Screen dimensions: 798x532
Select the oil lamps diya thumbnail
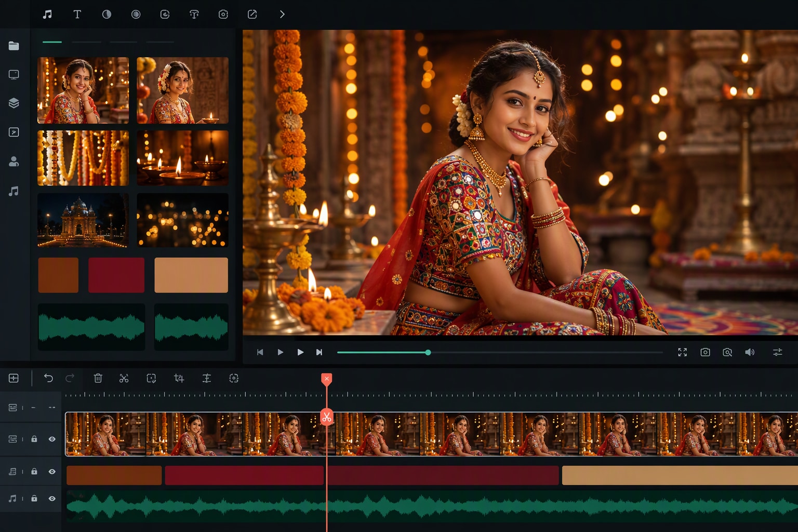click(x=182, y=158)
